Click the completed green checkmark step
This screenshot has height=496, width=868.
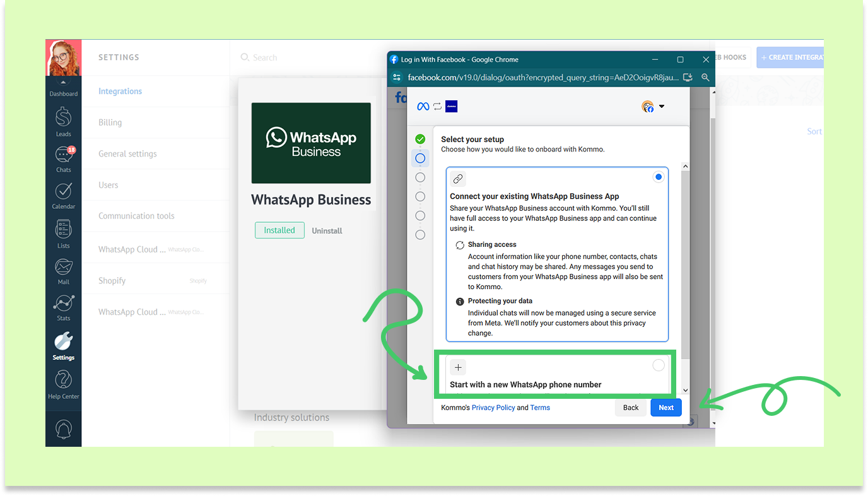click(420, 139)
